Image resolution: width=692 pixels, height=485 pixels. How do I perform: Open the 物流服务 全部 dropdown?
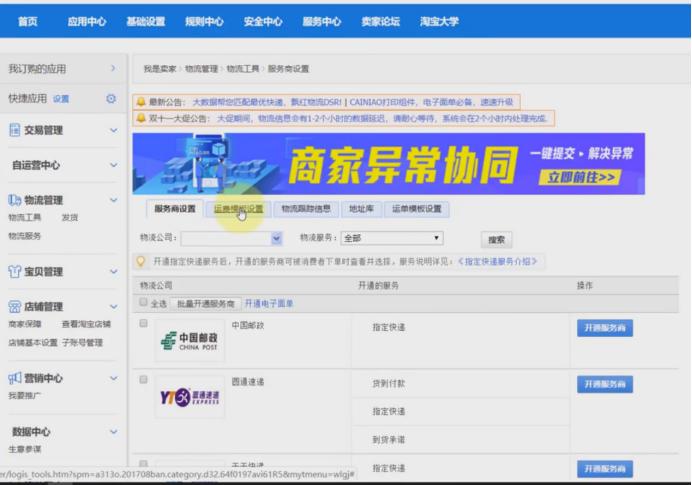392,238
